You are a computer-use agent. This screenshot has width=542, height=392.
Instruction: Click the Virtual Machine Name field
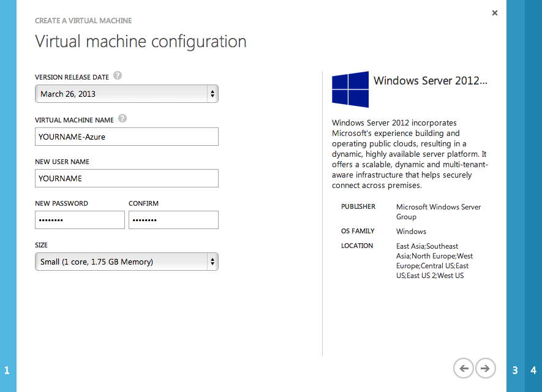click(x=127, y=137)
